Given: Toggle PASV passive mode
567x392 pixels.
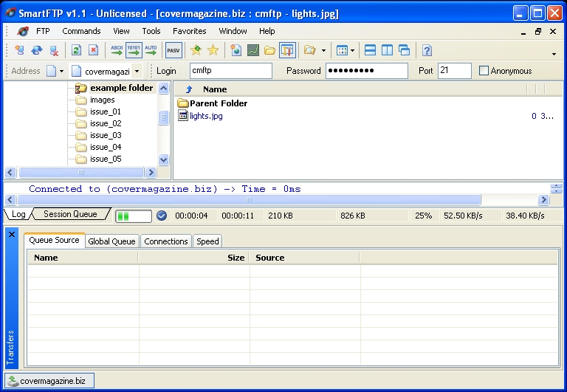Looking at the screenshot, I should click(x=173, y=50).
